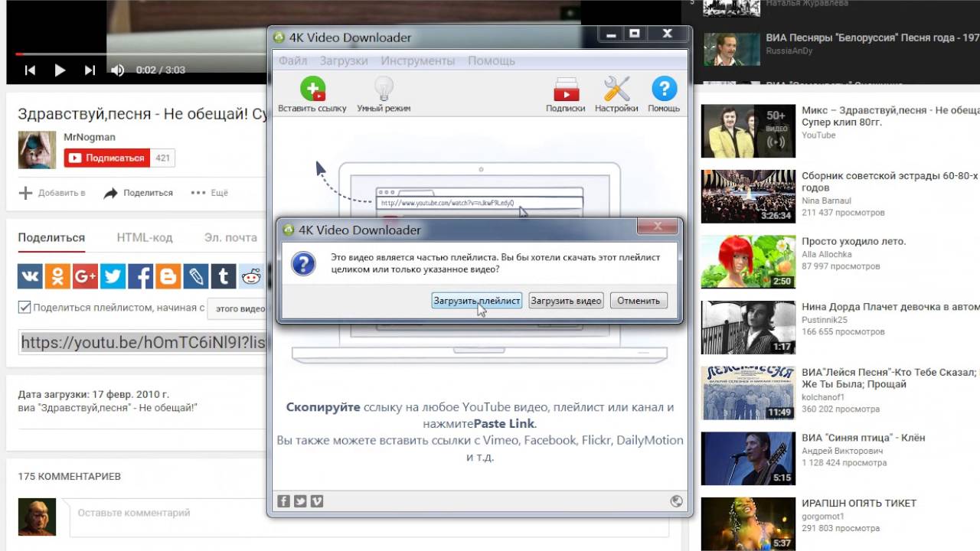
Task: Open ВИА 'Лейся Песня' video thumbnail
Action: click(748, 393)
